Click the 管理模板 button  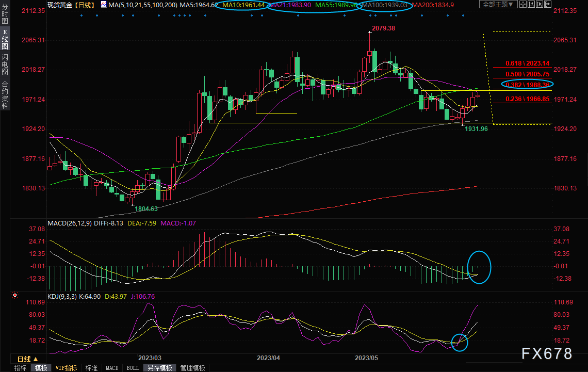pos(192,368)
